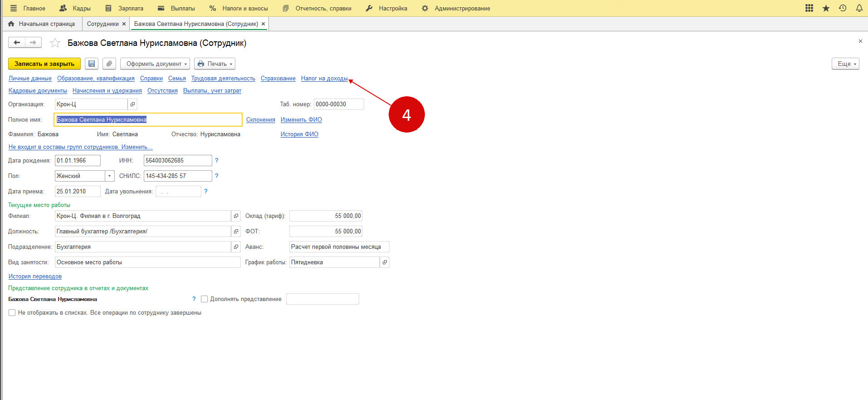The height and width of the screenshot is (400, 868).
Task: Click the Изменить ФИО link
Action: pyautogui.click(x=301, y=120)
